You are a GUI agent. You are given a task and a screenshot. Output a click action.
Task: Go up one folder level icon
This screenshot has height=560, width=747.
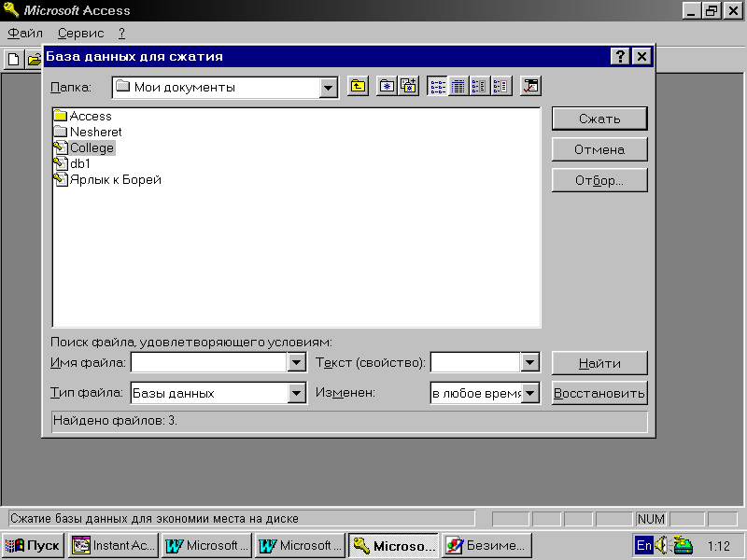[x=358, y=86]
